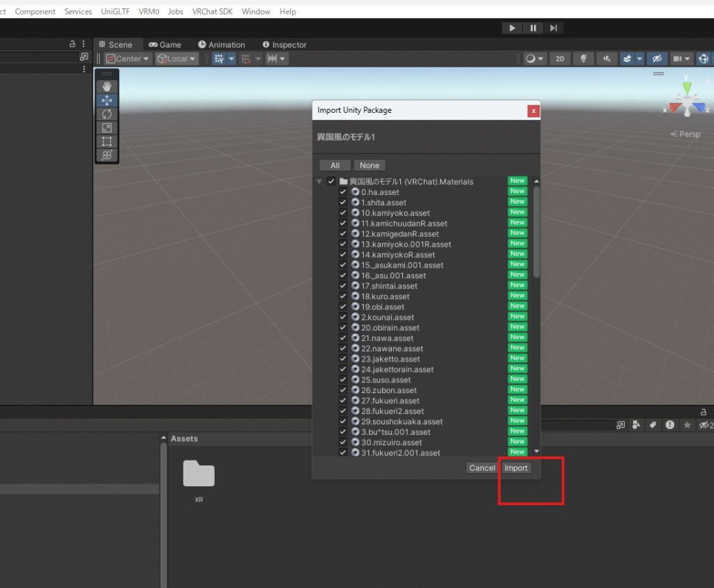Click Project search by label icon

(653, 425)
